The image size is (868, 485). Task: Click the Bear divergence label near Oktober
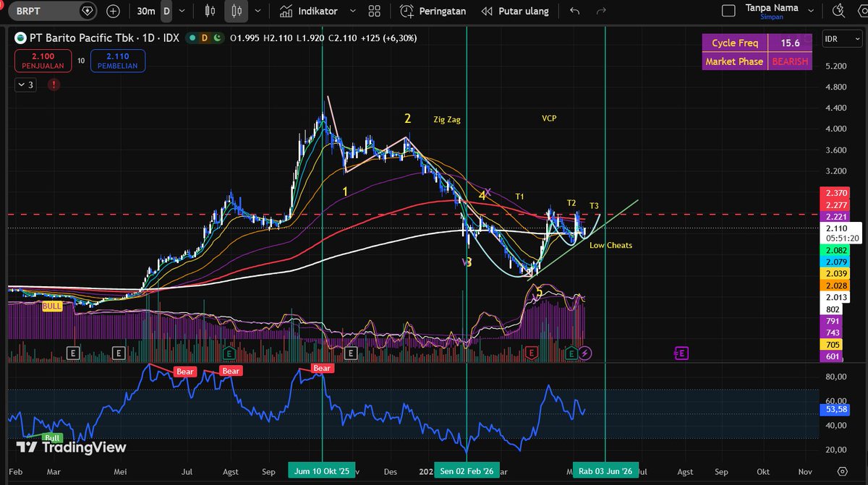322,369
